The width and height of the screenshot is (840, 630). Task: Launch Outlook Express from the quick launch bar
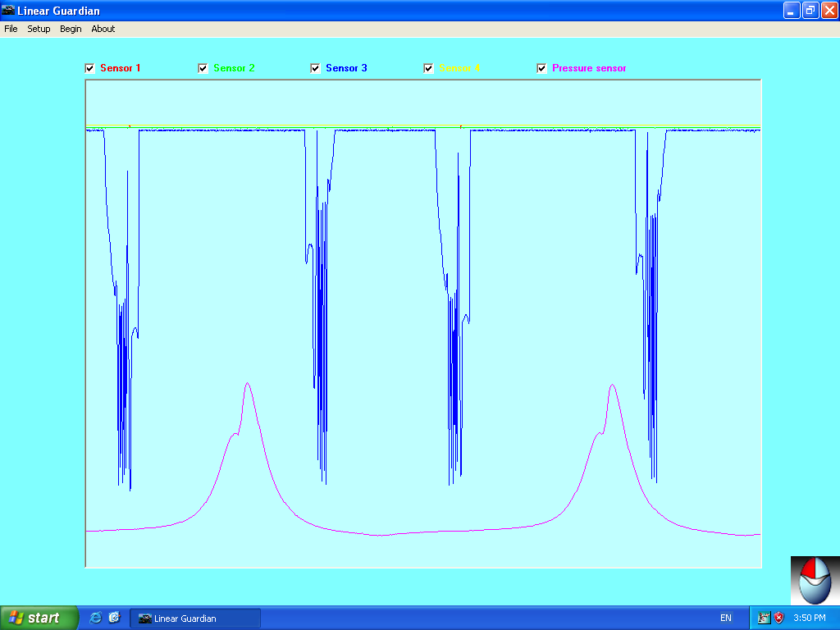pyautogui.click(x=114, y=618)
